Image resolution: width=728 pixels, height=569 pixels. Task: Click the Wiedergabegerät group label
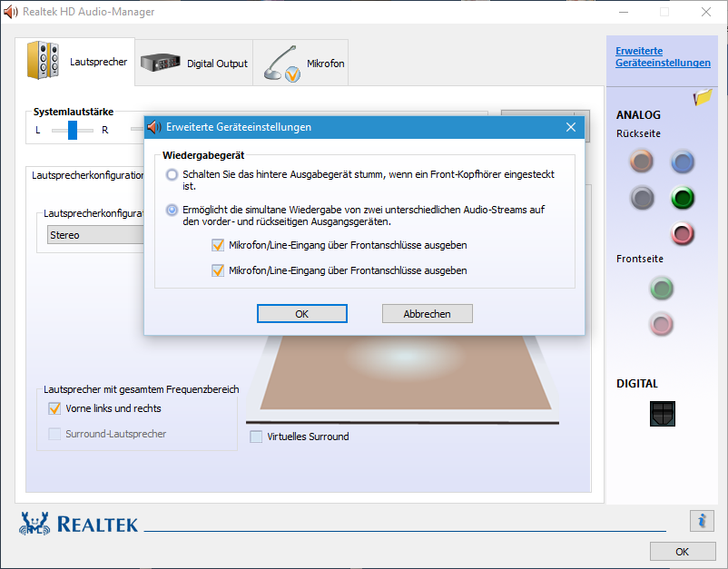coord(203,155)
